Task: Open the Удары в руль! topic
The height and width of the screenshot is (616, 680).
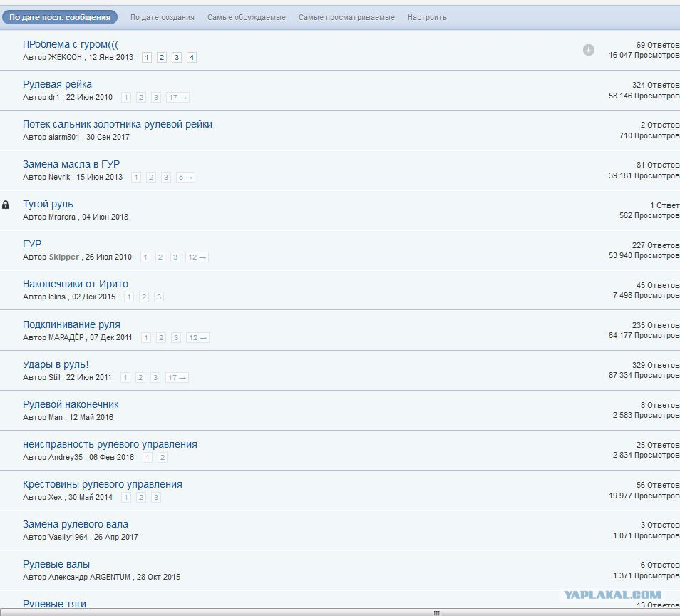Action: click(56, 364)
